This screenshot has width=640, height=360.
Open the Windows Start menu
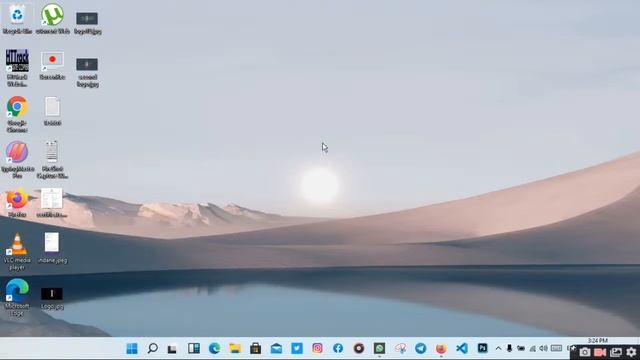tap(132, 349)
